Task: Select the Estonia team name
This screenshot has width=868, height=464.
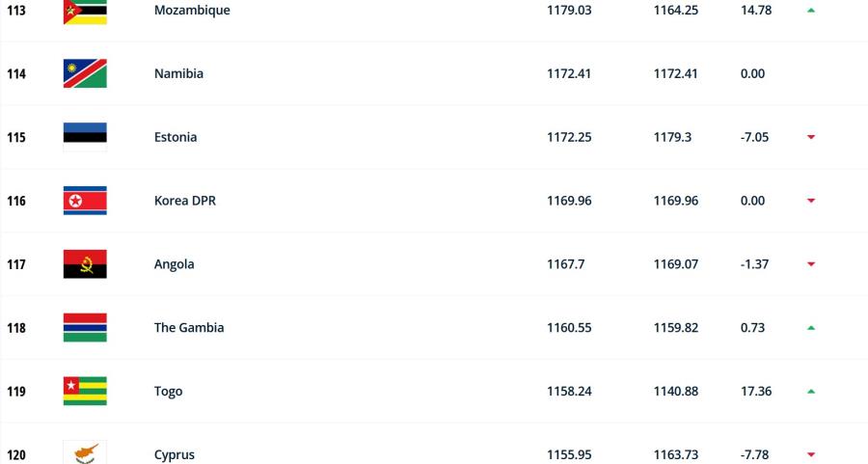Action: point(176,137)
